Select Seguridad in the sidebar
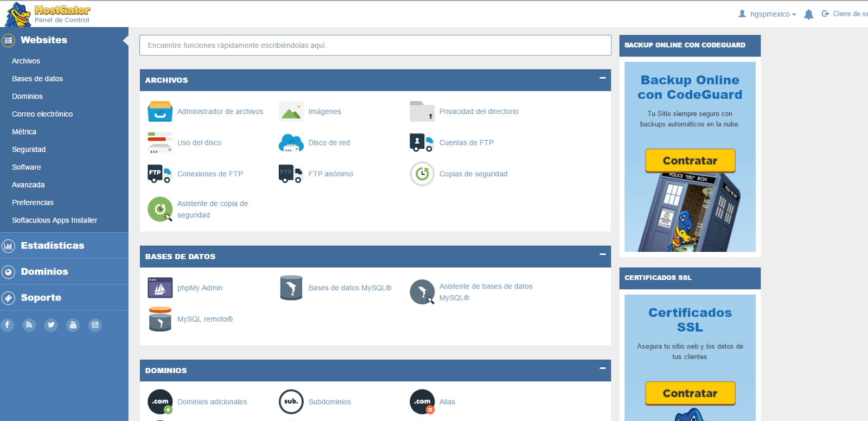Viewport: 868px width, 421px height. point(29,150)
